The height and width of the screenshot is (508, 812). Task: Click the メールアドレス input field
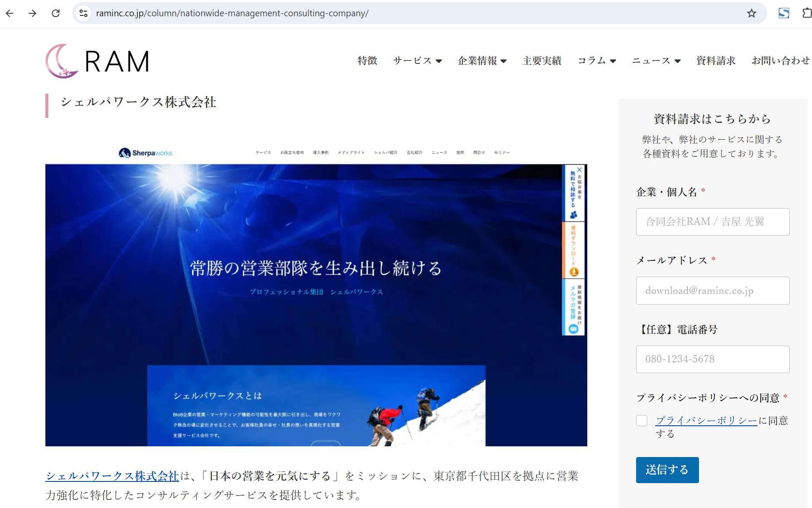coord(712,290)
